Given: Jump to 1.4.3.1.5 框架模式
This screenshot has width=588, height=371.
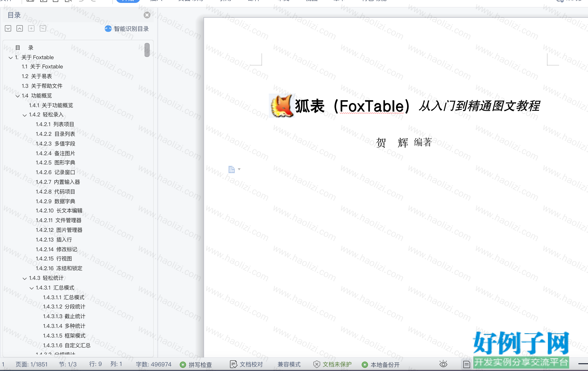Looking at the screenshot, I should (64, 336).
